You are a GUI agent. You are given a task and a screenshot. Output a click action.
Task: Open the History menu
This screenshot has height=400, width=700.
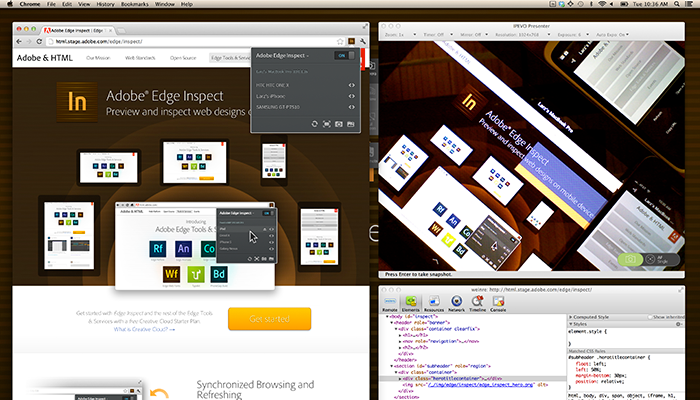[105, 4]
